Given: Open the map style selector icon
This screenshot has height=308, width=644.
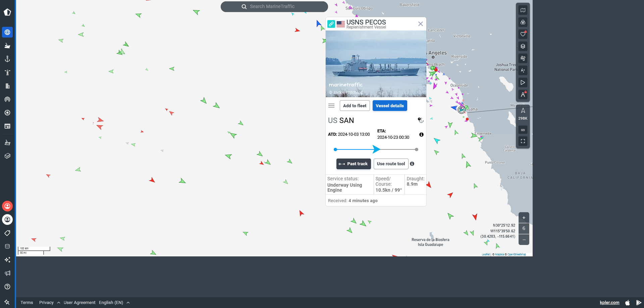Looking at the screenshot, I should click(523, 10).
